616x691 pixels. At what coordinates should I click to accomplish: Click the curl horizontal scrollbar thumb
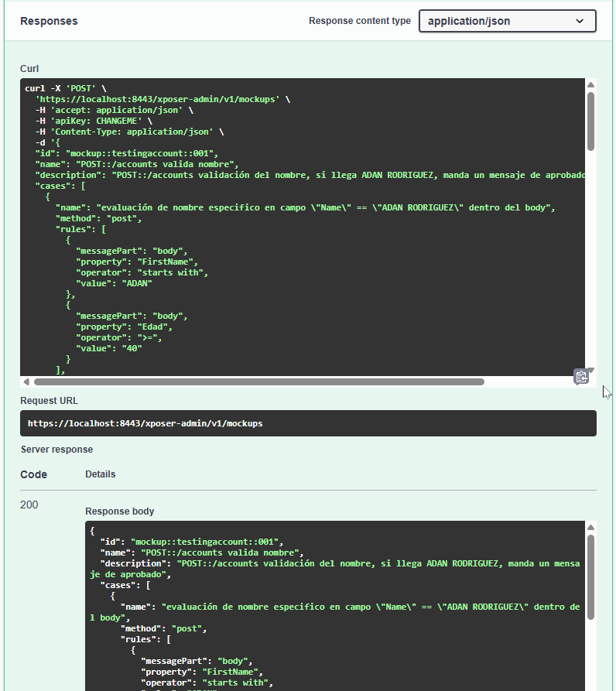(x=258, y=381)
